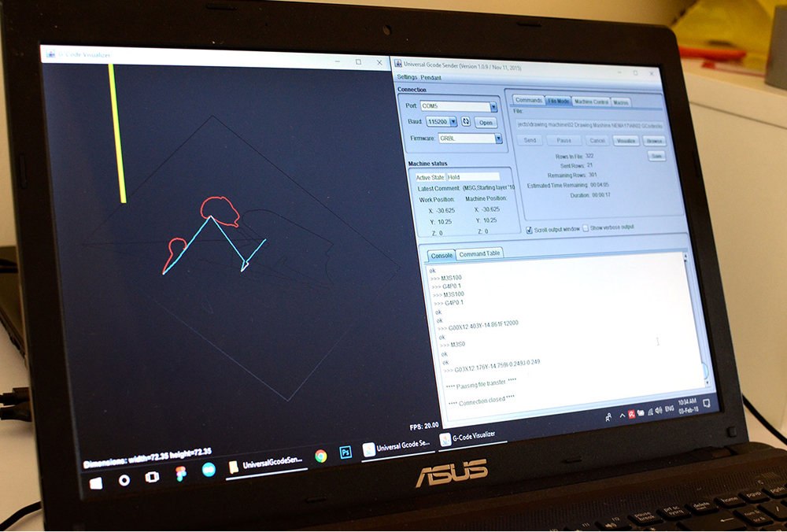This screenshot has height=532, width=787.
Task: Open Task View on the taskbar
Action: pyautogui.click(x=152, y=477)
